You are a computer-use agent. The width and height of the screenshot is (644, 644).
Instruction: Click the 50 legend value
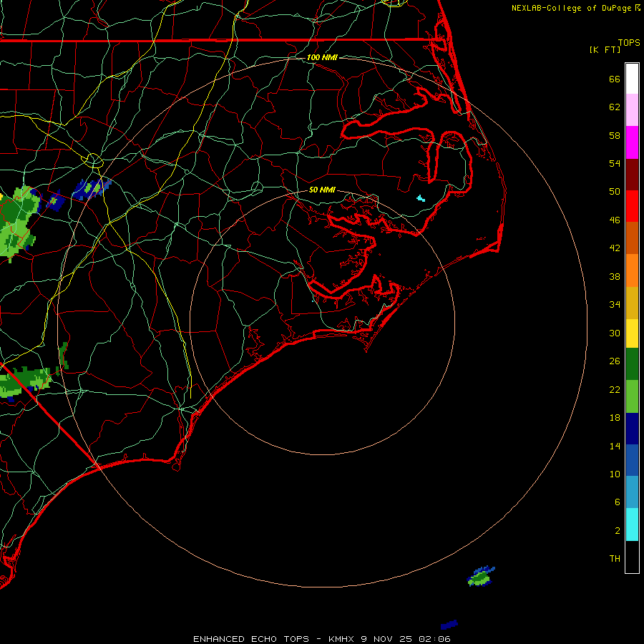pos(615,192)
